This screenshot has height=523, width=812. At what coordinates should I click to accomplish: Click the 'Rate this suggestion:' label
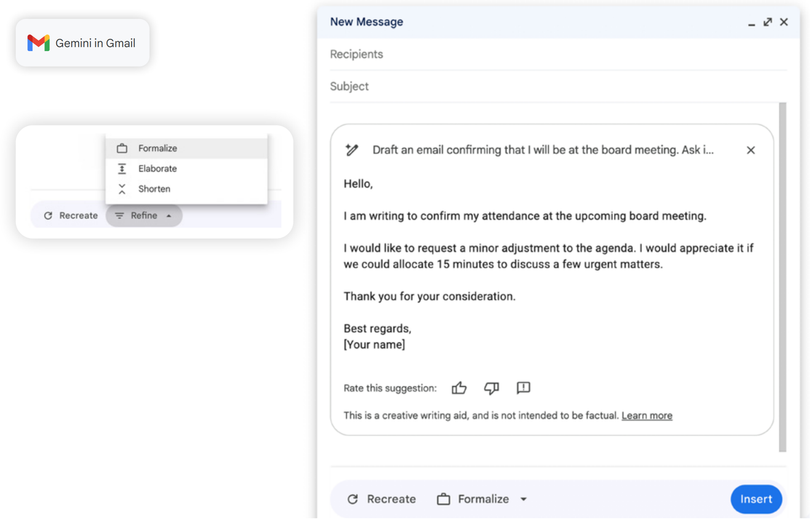390,388
